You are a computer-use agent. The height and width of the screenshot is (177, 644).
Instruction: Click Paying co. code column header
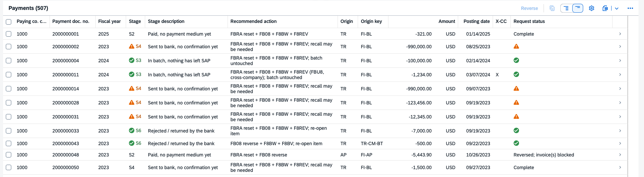[31, 21]
